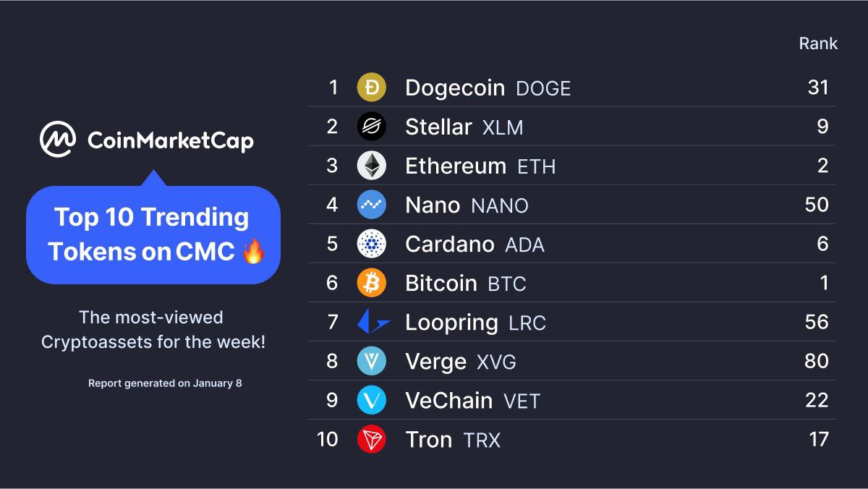Click the fire emoji in title
Screen dimensions: 868x489
(x=253, y=251)
